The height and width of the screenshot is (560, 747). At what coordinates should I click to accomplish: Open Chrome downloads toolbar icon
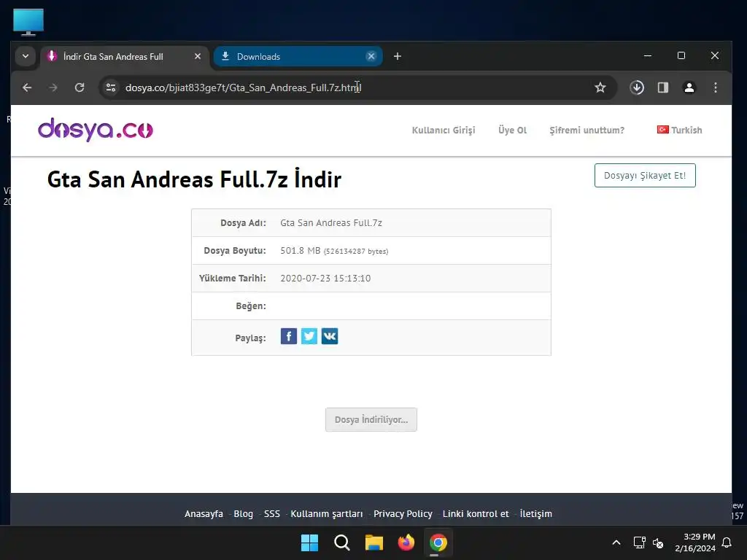click(637, 87)
